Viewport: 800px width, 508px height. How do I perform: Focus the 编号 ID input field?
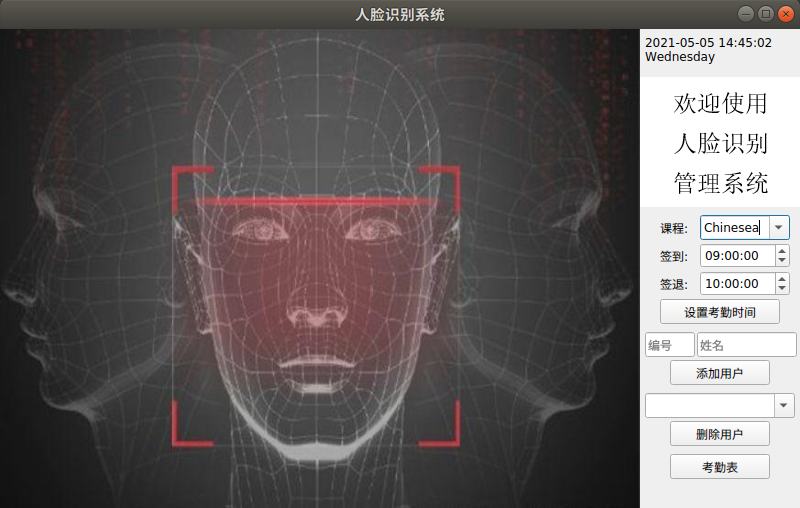click(669, 345)
